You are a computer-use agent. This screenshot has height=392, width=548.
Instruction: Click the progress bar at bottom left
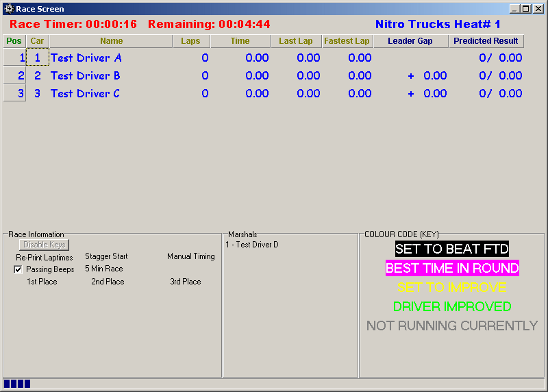(17, 384)
